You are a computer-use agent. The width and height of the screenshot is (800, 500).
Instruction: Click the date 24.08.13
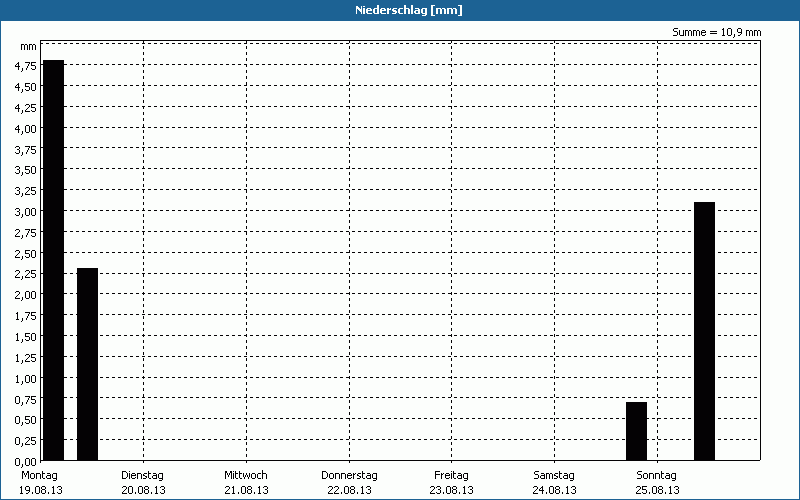coord(554,490)
